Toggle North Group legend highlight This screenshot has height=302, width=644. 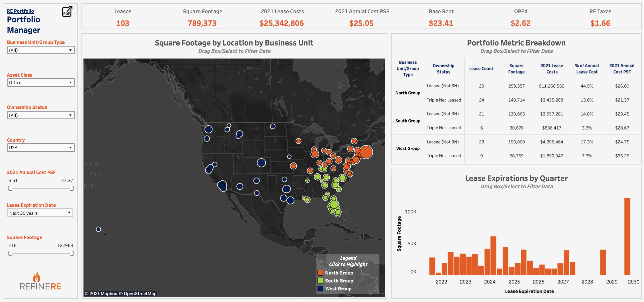[339, 273]
